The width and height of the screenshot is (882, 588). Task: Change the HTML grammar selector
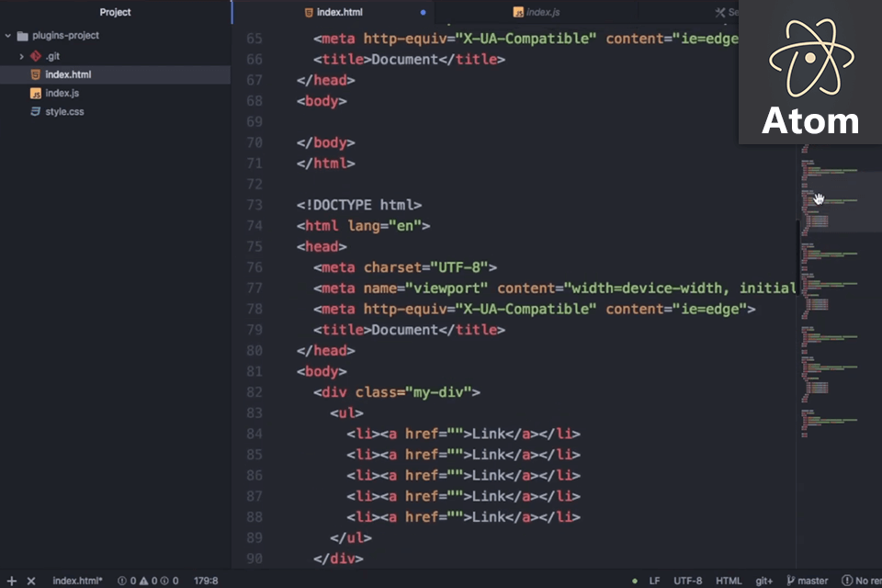(x=729, y=581)
